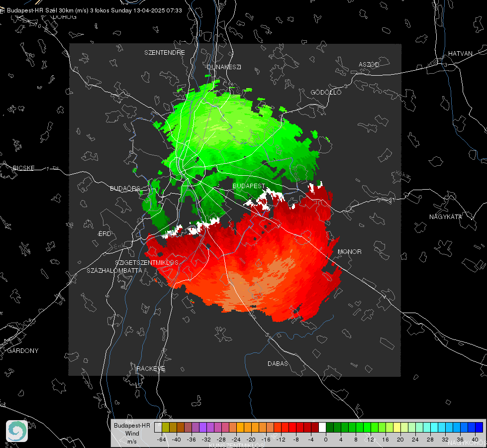Click the NAGYKÁTA town label

tap(446, 217)
